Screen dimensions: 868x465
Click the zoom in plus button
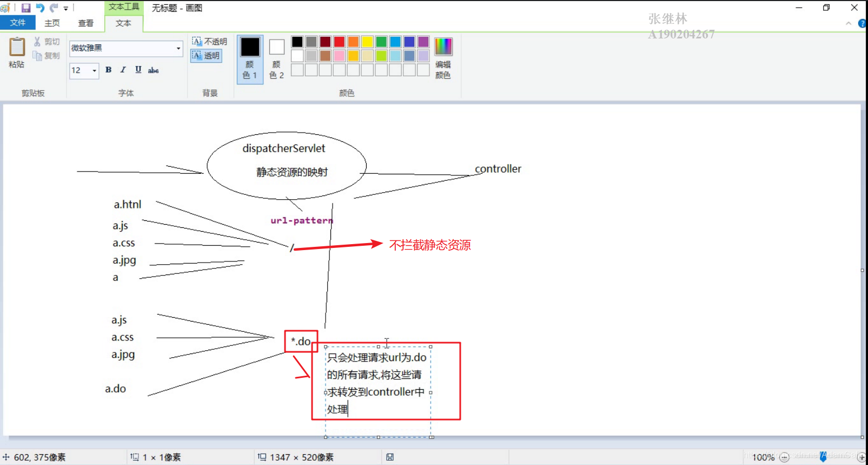pos(862,458)
